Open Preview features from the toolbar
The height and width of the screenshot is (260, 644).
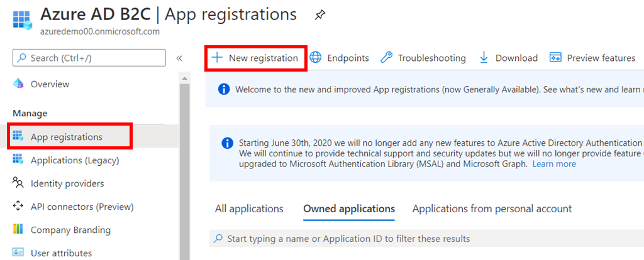(592, 58)
